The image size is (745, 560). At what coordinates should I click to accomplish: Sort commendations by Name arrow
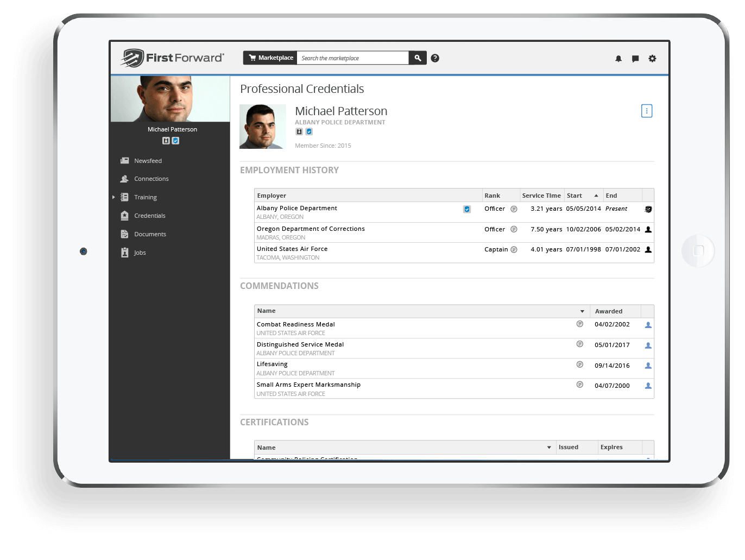pos(582,311)
